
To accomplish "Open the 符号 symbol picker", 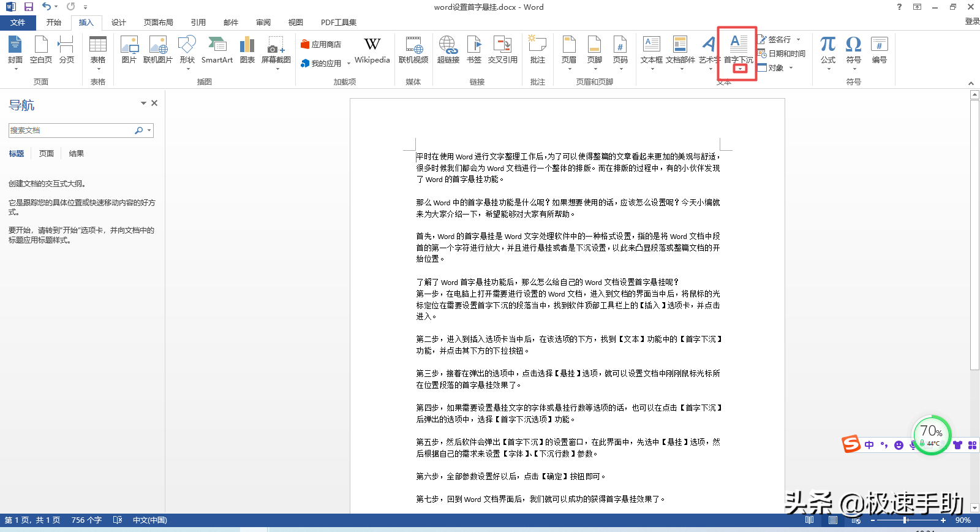I will click(x=854, y=51).
